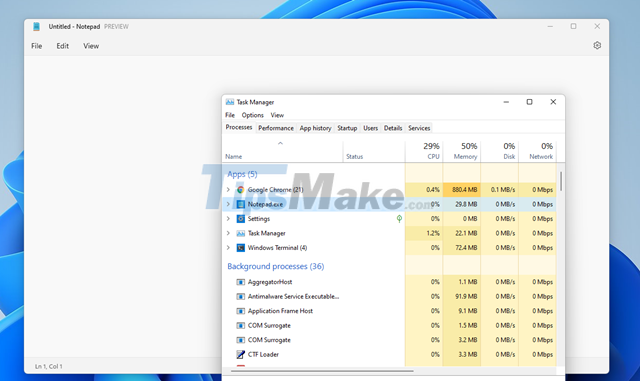
Task: Click the Notepad.exe process icon
Action: [240, 204]
